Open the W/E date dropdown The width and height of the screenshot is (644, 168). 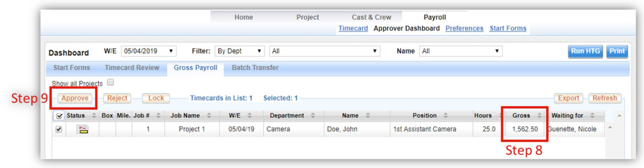point(149,51)
